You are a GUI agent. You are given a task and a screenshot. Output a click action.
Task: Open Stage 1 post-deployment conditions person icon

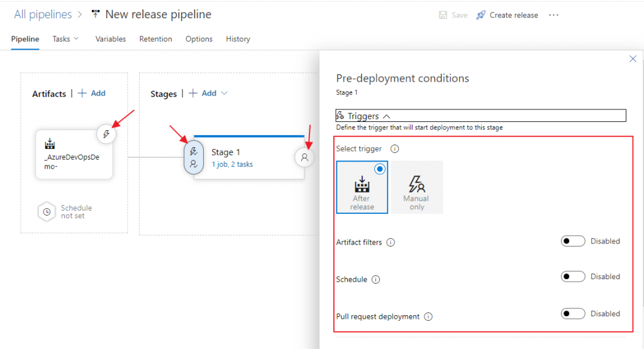pyautogui.click(x=304, y=158)
